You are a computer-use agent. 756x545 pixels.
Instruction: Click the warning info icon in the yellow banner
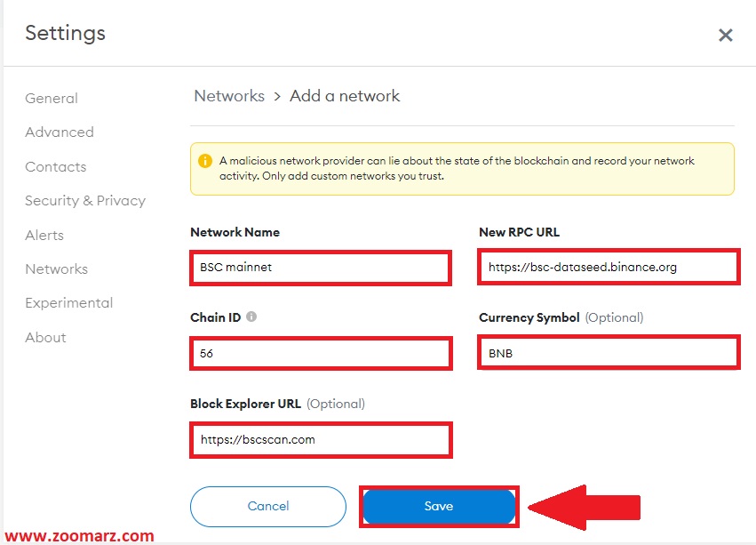pos(205,161)
